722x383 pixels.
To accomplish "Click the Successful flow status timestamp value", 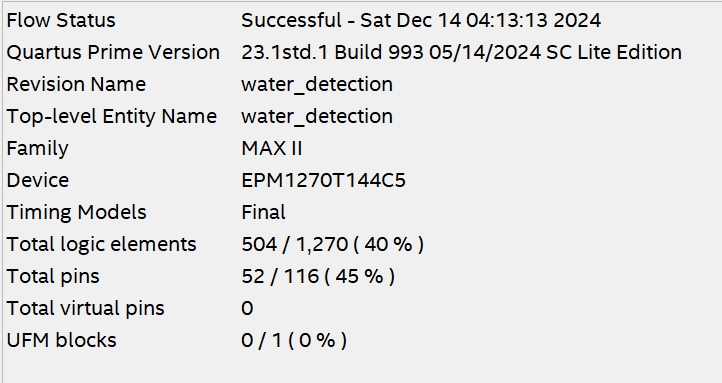I will 421,21.
